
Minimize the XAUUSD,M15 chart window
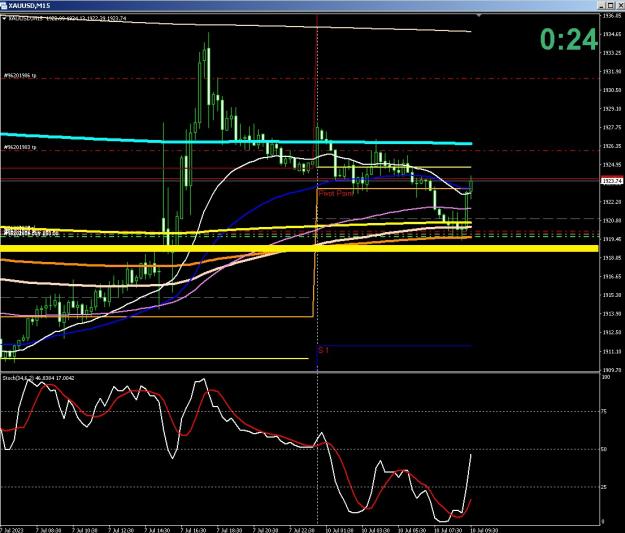[x=602, y=5]
